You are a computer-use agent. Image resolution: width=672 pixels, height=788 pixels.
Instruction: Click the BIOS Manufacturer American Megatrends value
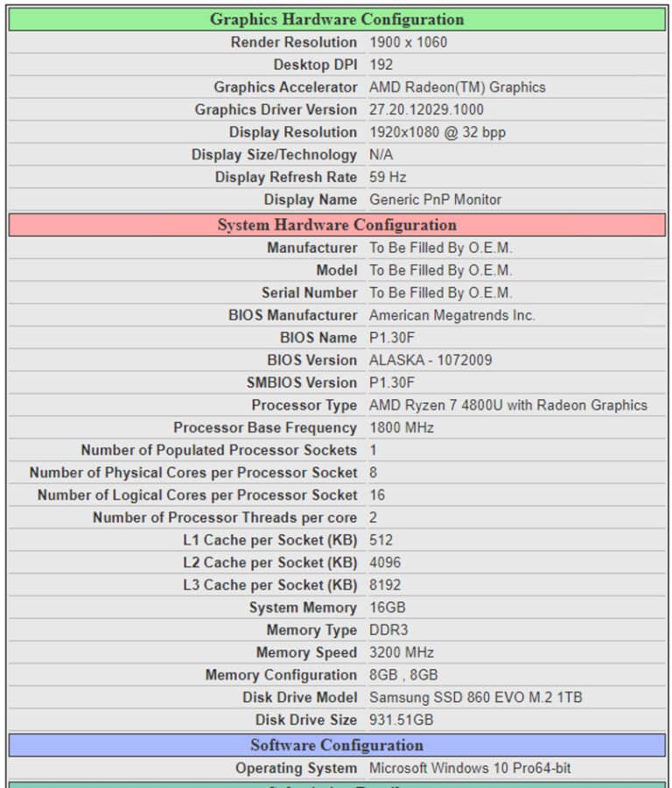pos(452,315)
